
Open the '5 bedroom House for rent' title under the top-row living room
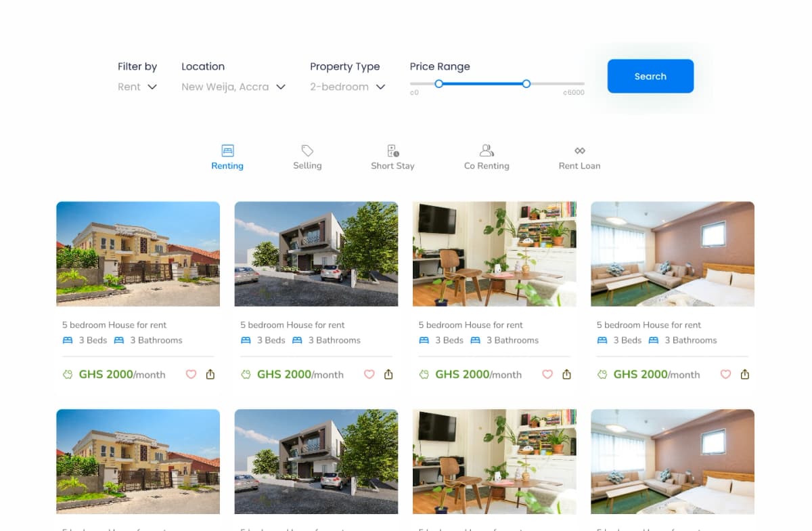471,325
